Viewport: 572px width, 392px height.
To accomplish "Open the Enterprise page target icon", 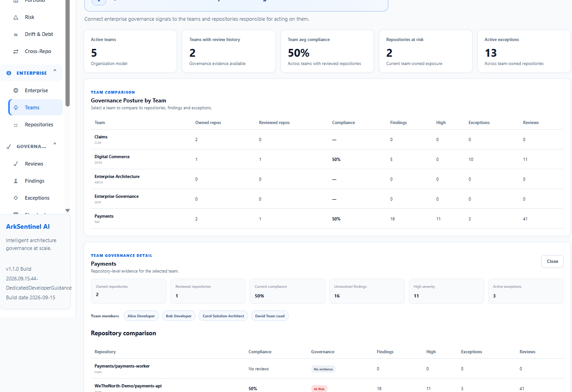I will (x=16, y=90).
